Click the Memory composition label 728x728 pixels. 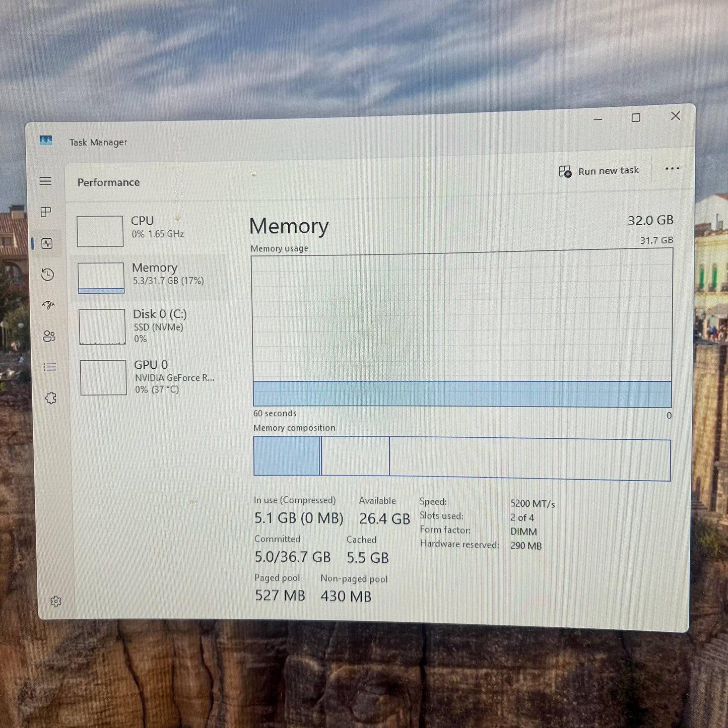[294, 428]
